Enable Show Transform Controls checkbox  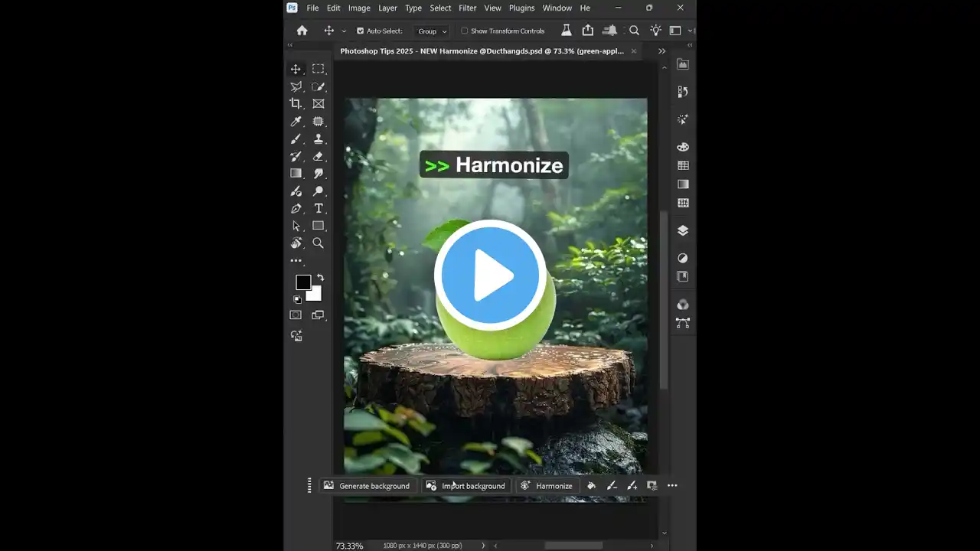pos(464,31)
